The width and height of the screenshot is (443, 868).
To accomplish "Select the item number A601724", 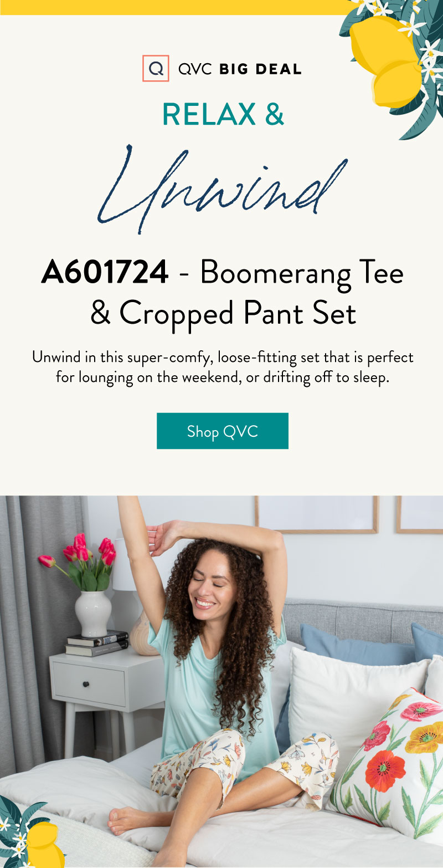I will [x=105, y=272].
